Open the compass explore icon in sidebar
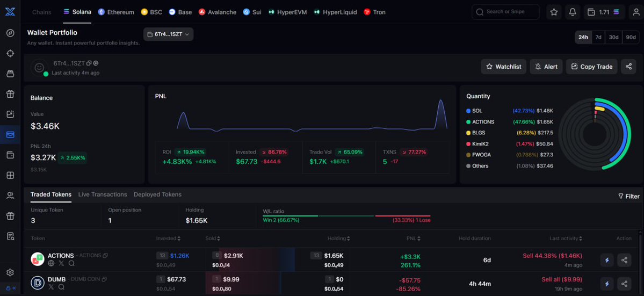644x296 pixels. (10, 33)
